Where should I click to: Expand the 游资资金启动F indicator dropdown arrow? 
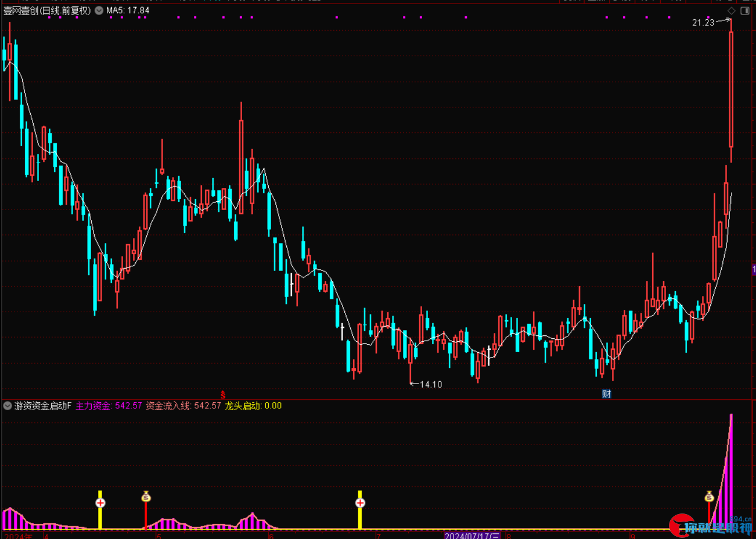(8, 406)
